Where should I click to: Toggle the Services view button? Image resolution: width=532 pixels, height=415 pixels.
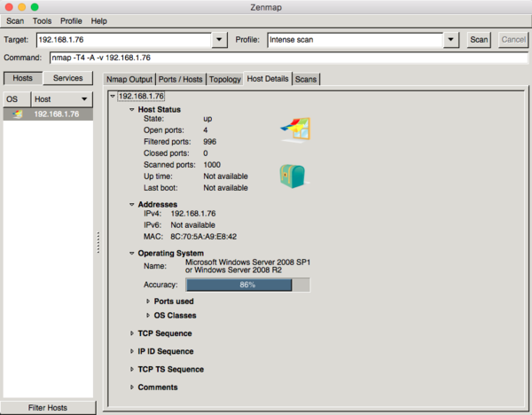click(x=68, y=78)
